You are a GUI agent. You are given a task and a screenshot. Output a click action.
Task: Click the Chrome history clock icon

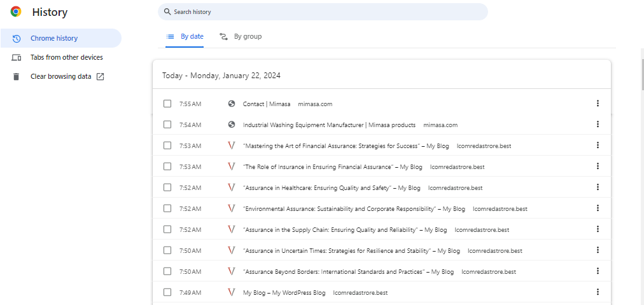[17, 39]
